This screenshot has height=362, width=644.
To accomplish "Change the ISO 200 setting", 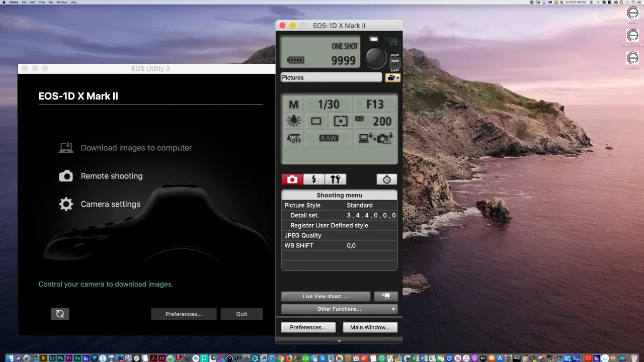I will [375, 121].
